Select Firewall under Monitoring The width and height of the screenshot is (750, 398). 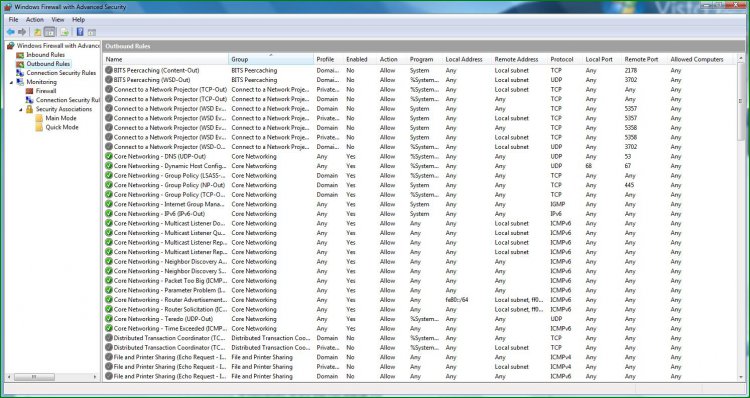(46, 91)
